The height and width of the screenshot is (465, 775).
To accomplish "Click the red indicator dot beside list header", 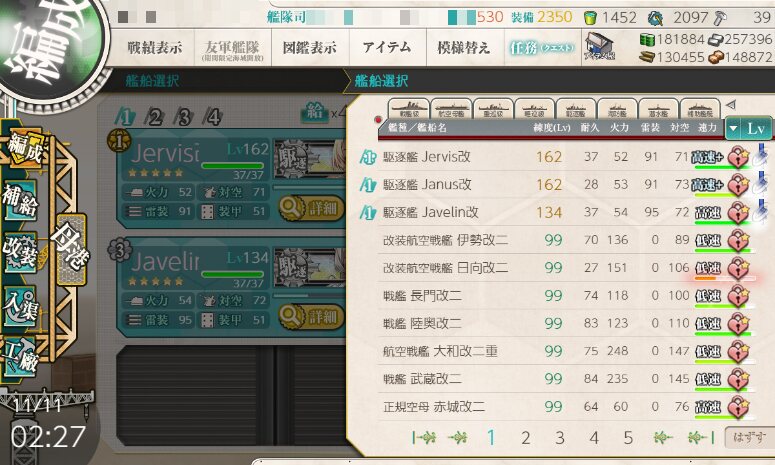I will 378,119.
